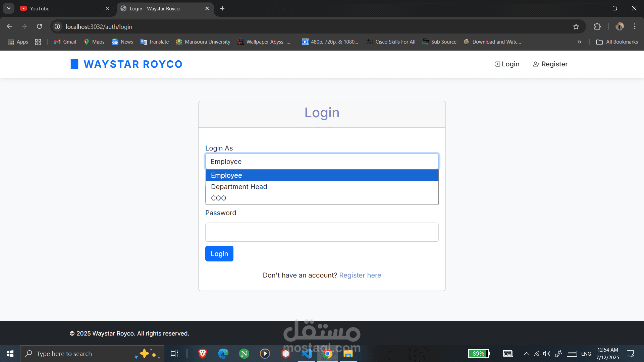Open Task View on the taskbar
Image resolution: width=644 pixels, height=362 pixels.
[x=174, y=354]
